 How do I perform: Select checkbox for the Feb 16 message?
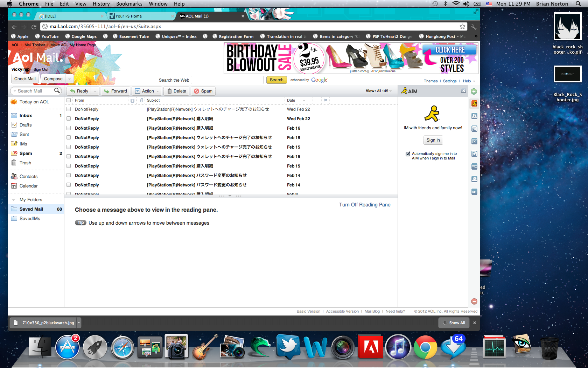click(69, 128)
